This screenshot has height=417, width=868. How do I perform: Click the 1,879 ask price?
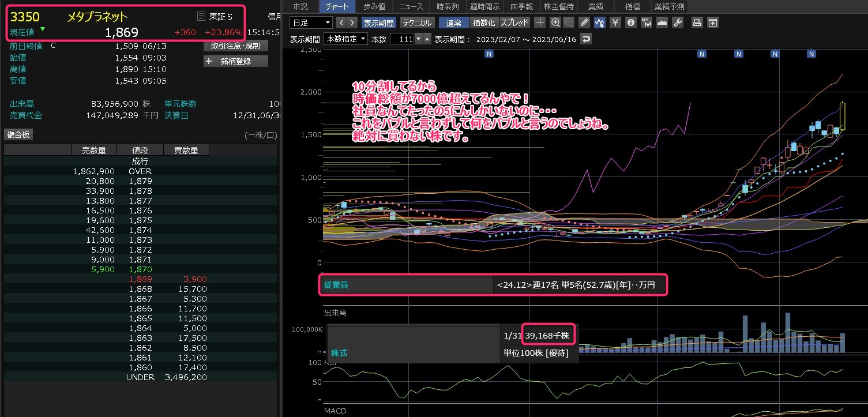point(141,181)
